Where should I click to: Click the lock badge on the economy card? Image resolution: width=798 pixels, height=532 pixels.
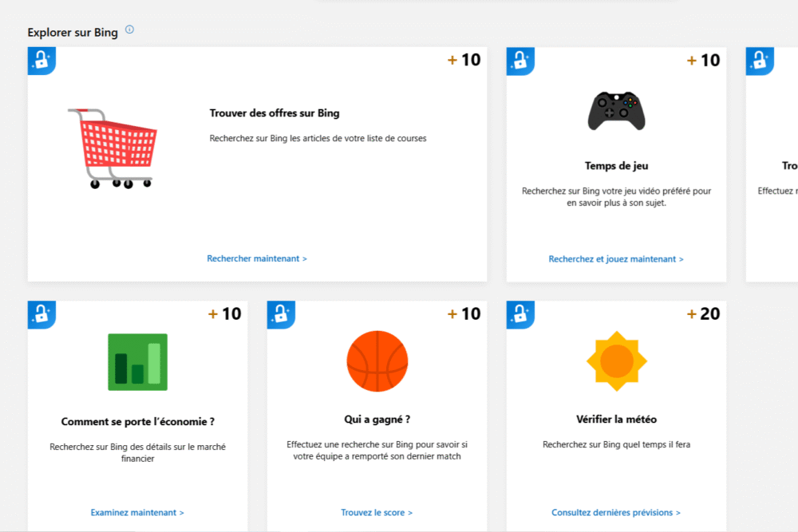pyautogui.click(x=41, y=314)
